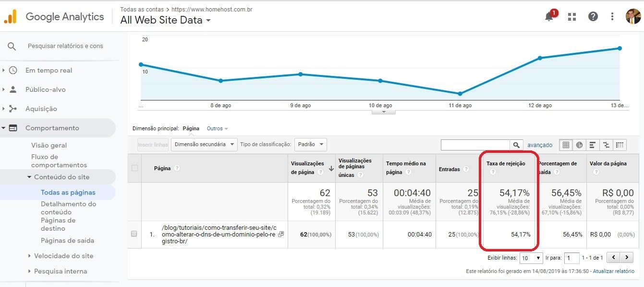
Task: Expand the Aquisição section
Action: coord(3,109)
